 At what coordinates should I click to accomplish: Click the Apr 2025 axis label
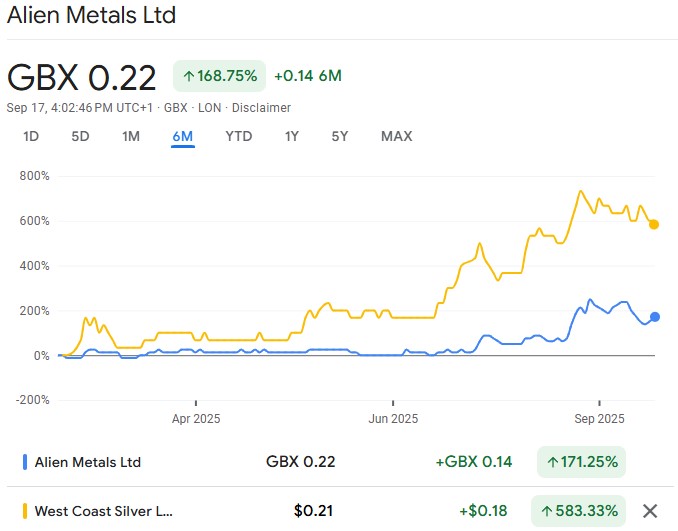196,419
